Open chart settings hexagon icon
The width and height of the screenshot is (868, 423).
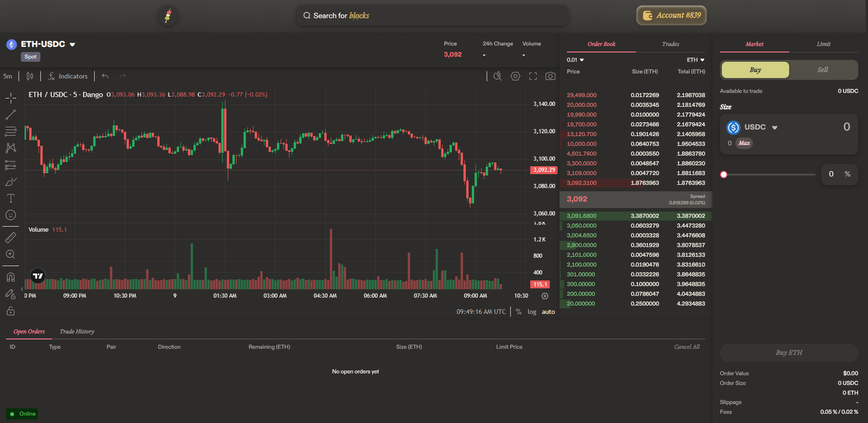515,76
